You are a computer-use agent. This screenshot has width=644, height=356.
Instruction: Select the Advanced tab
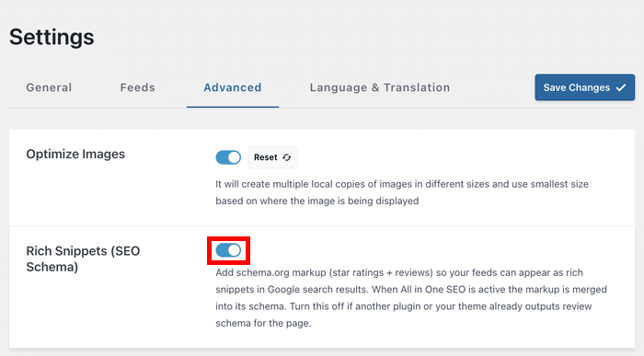click(233, 87)
